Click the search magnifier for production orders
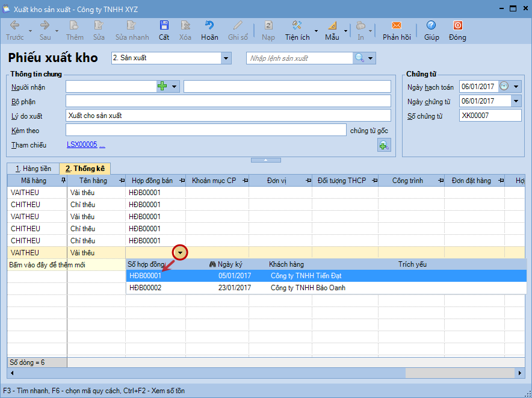 359,58
